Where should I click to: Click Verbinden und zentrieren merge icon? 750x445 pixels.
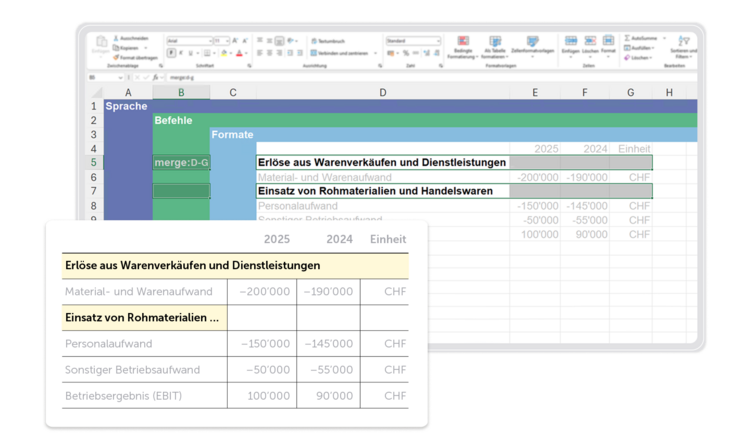click(313, 53)
